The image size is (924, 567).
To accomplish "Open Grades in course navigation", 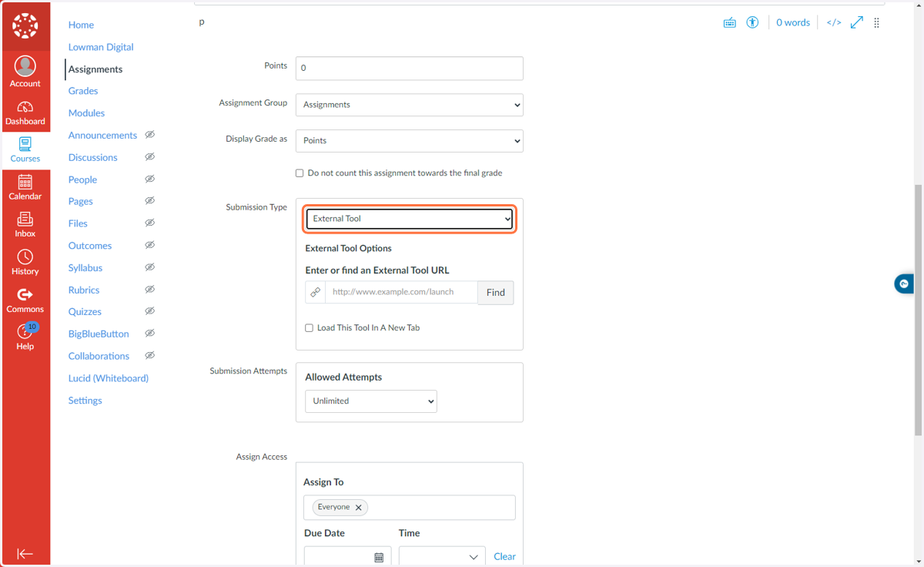I will tap(83, 91).
